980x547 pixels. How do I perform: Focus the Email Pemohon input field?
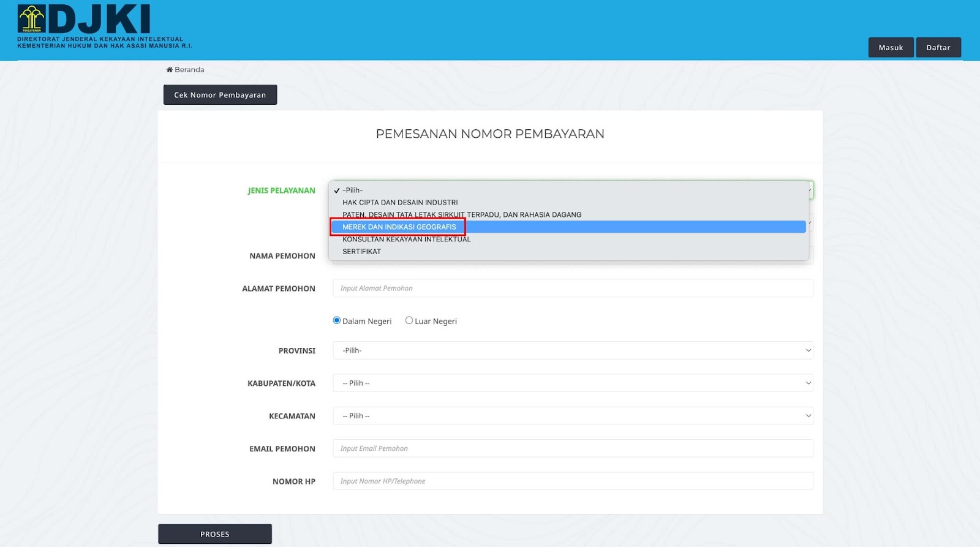coord(573,448)
